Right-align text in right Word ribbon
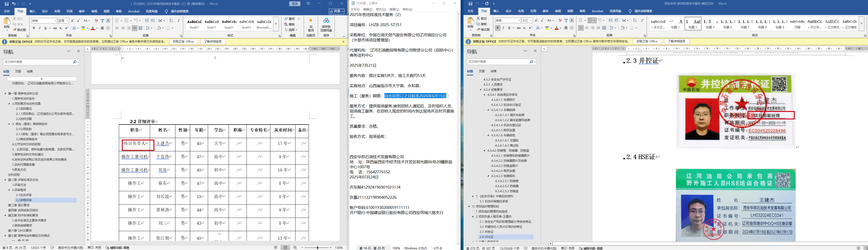Screen dimensions: 868x250 click(592, 28)
